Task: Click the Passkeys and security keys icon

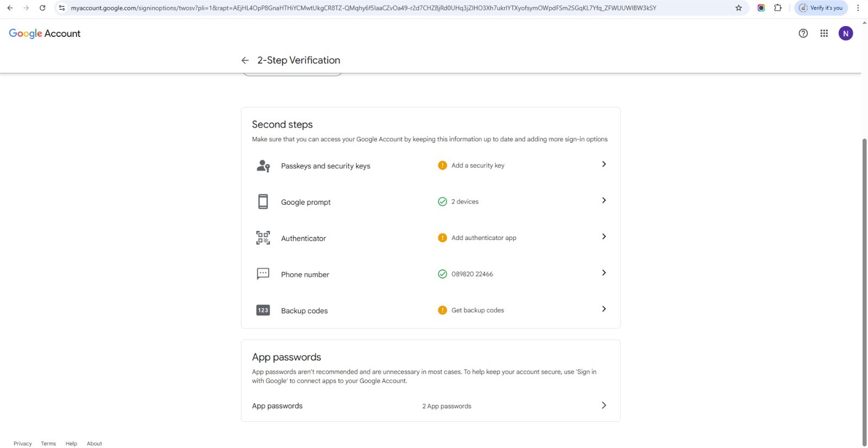Action: click(x=263, y=166)
